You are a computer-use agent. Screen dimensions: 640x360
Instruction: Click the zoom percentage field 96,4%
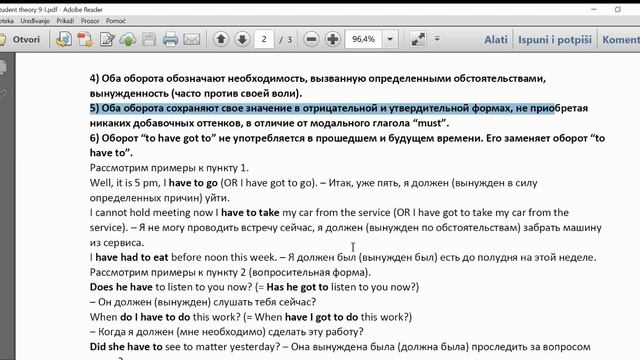363,39
